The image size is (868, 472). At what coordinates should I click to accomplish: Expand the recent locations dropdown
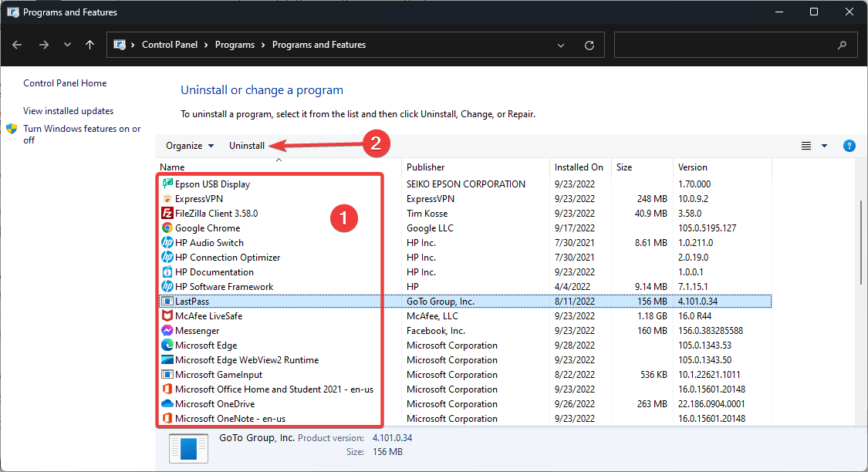67,45
